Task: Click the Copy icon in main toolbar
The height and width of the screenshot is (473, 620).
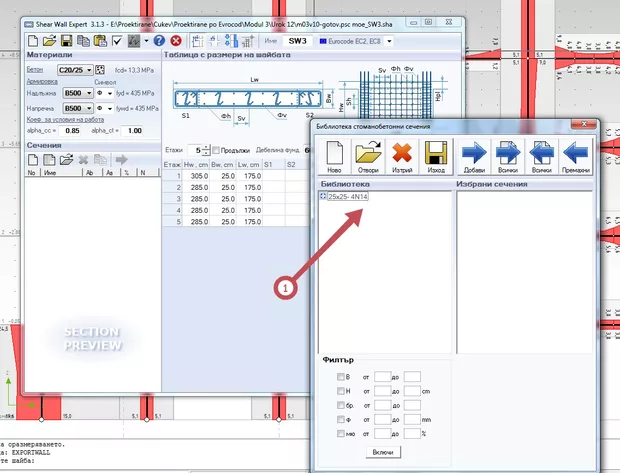Action: click(83, 41)
